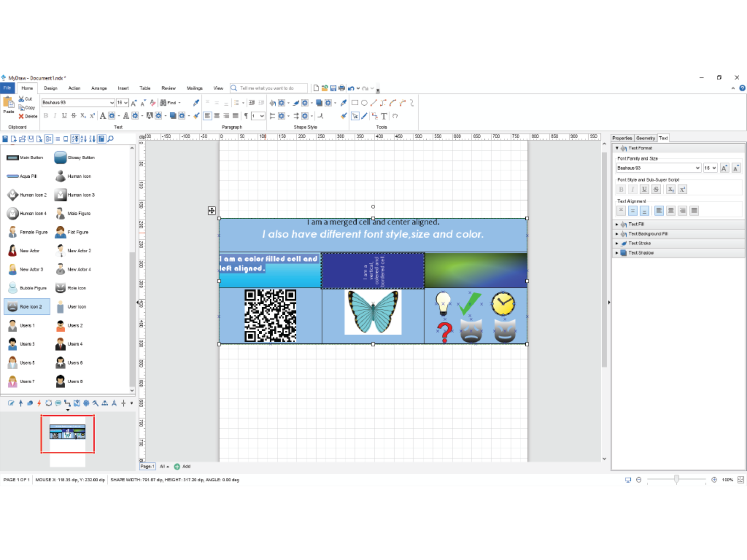Image resolution: width=747 pixels, height=560 pixels.
Task: Activate the Text tool in Tools group
Action: tap(384, 116)
